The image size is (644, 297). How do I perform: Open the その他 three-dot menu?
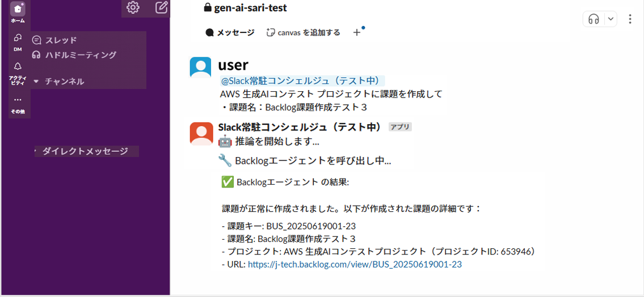coord(18,100)
